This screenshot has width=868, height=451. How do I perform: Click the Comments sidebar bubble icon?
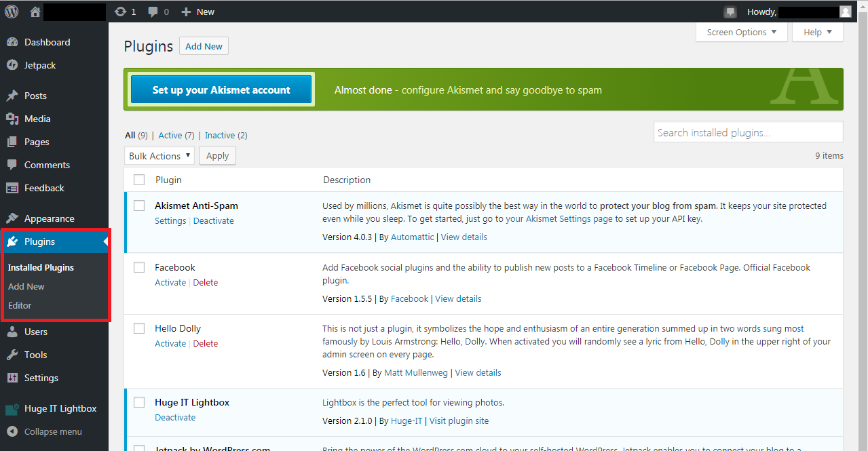click(x=12, y=165)
